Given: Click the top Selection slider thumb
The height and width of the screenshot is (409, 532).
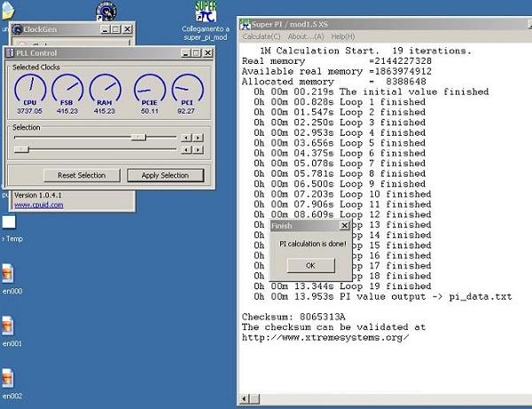Looking at the screenshot, I should point(137,137).
